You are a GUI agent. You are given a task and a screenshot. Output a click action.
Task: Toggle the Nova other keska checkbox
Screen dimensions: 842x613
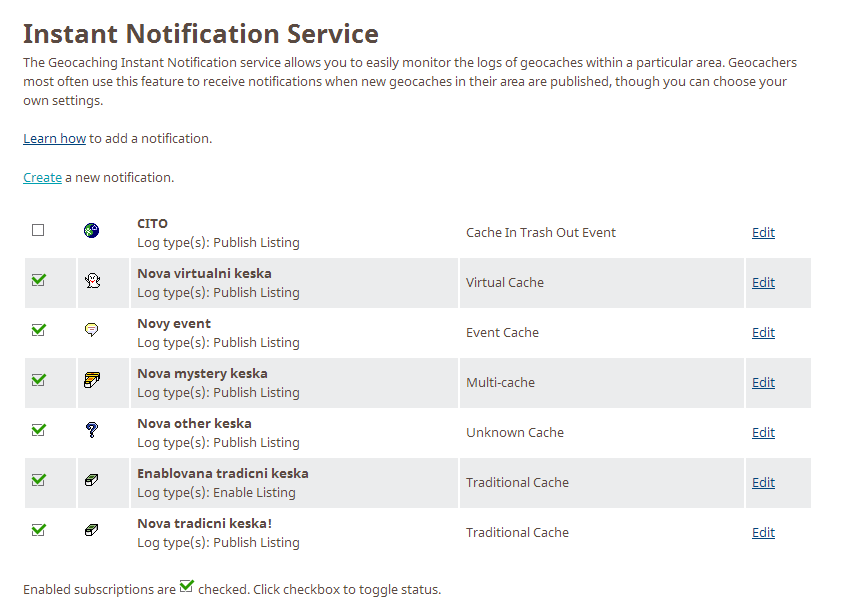39,429
